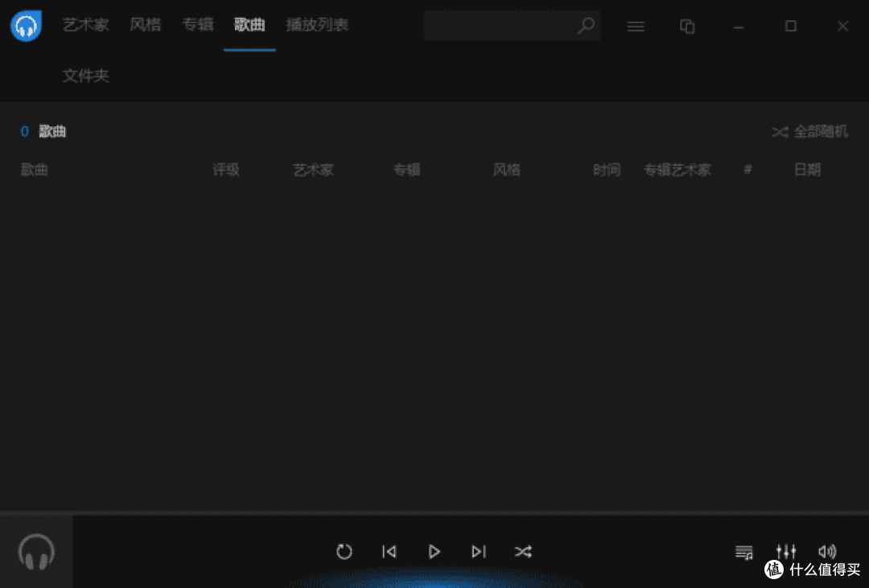The image size is (869, 588).
Task: Open the equalizer sliders icon
Action: tap(786, 552)
